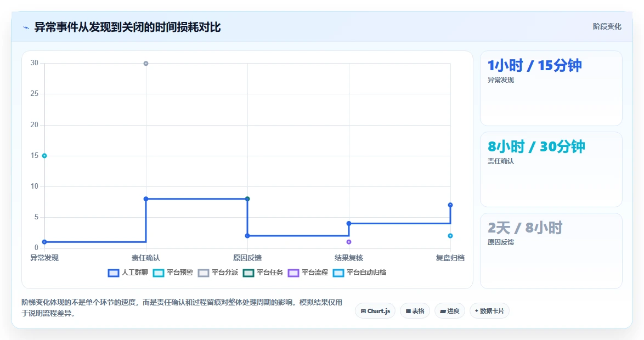Image resolution: width=644 pixels, height=340 pixels.
Task: Click the 表格 tag button
Action: click(415, 311)
